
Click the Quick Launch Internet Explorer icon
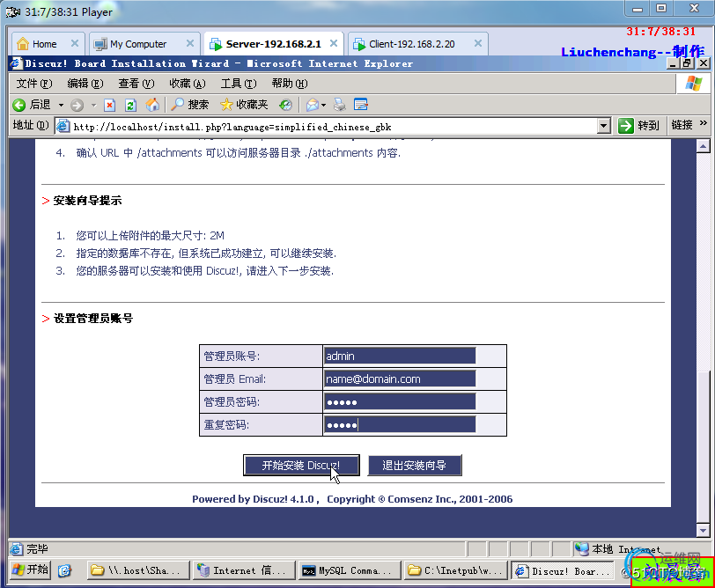(x=65, y=570)
